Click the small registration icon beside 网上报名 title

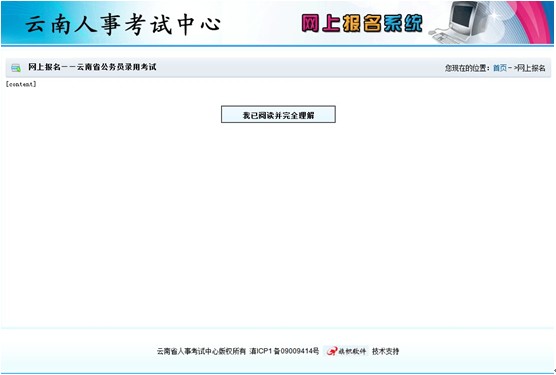coord(16,68)
